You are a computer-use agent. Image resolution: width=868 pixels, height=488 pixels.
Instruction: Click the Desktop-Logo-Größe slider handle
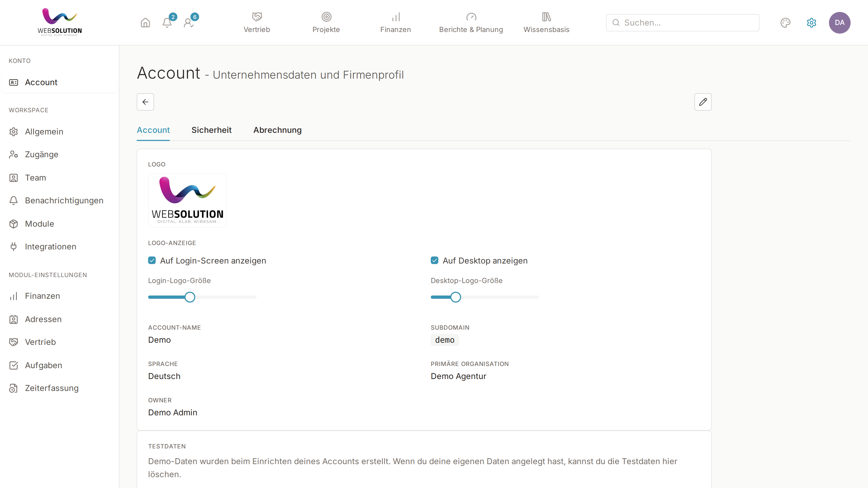pos(456,297)
